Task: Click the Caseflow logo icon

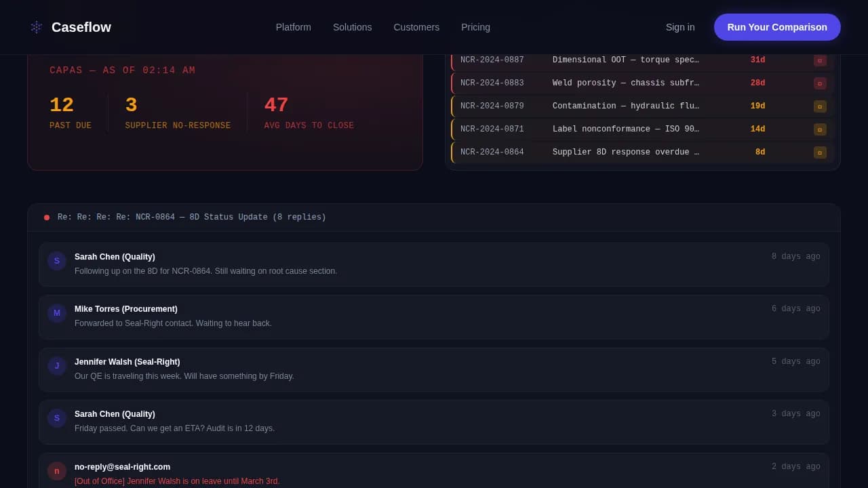Action: [x=37, y=27]
